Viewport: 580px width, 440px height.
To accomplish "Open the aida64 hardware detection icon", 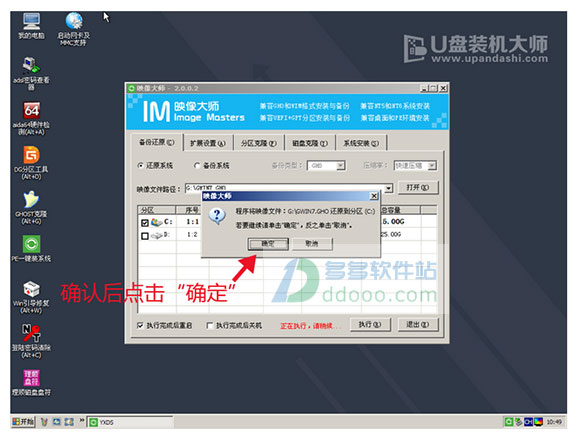I will pos(31,118).
